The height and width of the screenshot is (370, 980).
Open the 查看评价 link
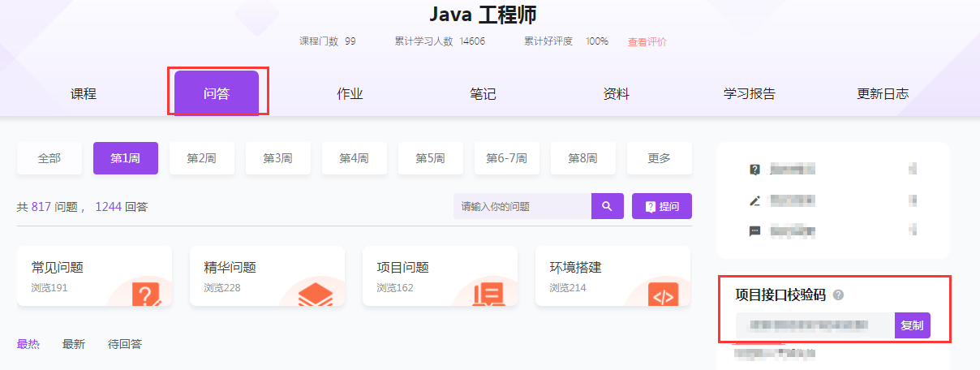coord(647,41)
